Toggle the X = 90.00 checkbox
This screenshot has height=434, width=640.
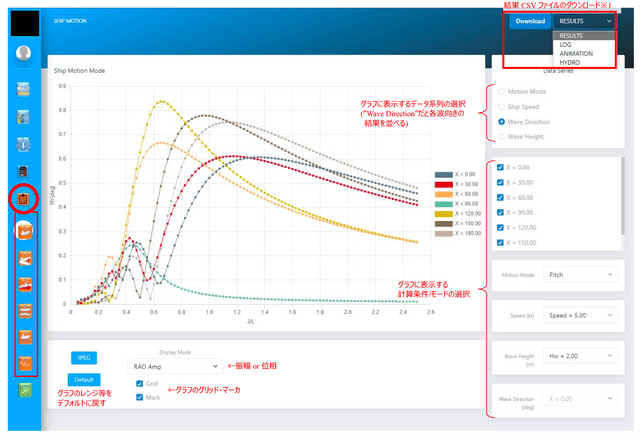pyautogui.click(x=500, y=212)
